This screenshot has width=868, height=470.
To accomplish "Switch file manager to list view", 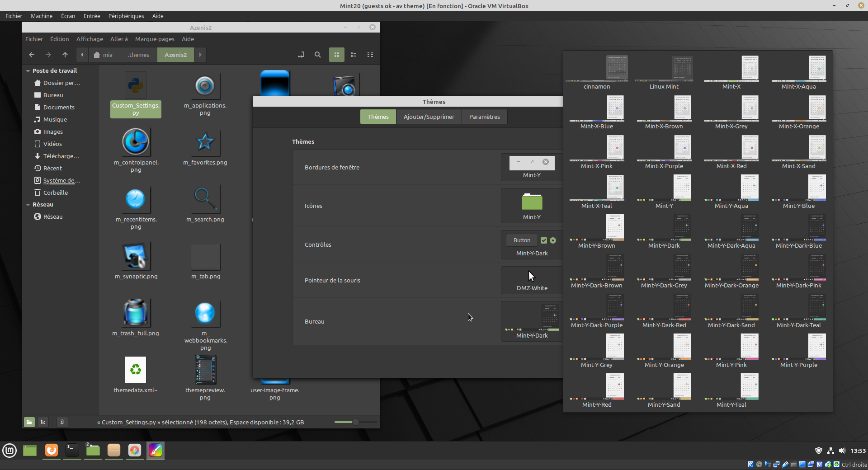I will (x=354, y=55).
